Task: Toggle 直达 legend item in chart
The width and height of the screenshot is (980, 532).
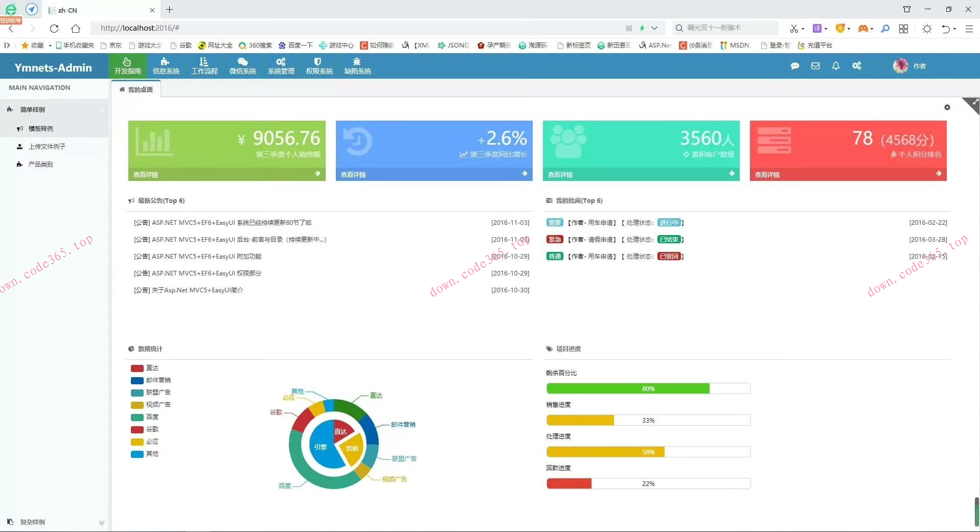Action: point(145,368)
